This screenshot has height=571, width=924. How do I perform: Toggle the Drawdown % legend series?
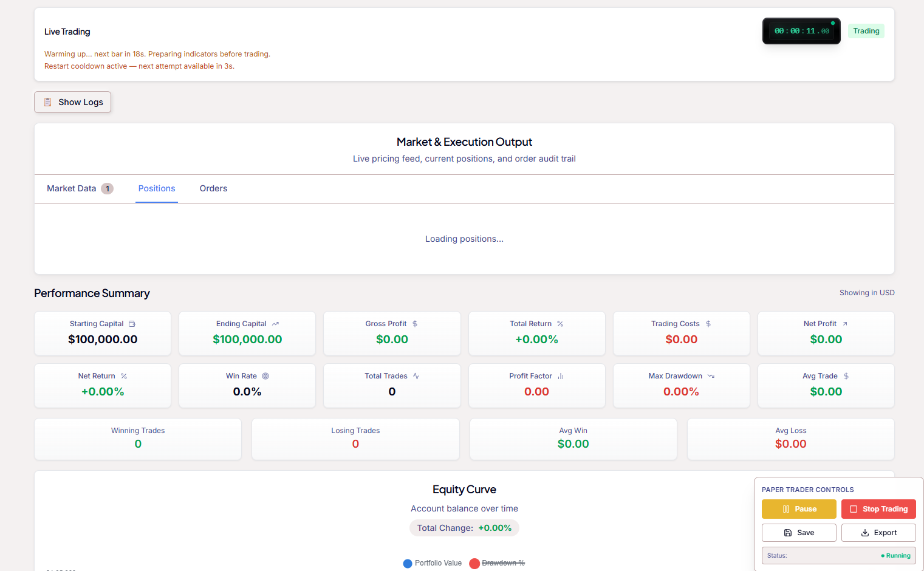tap(498, 563)
